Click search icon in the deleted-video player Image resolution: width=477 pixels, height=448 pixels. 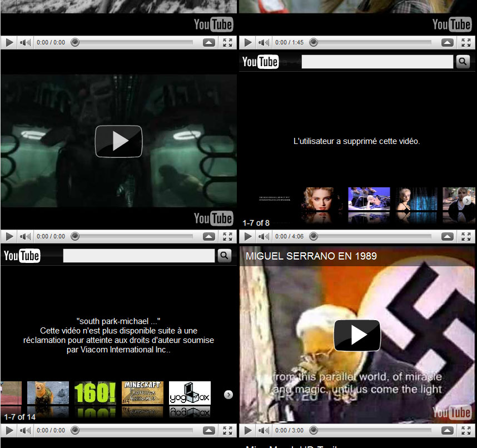[x=463, y=62]
